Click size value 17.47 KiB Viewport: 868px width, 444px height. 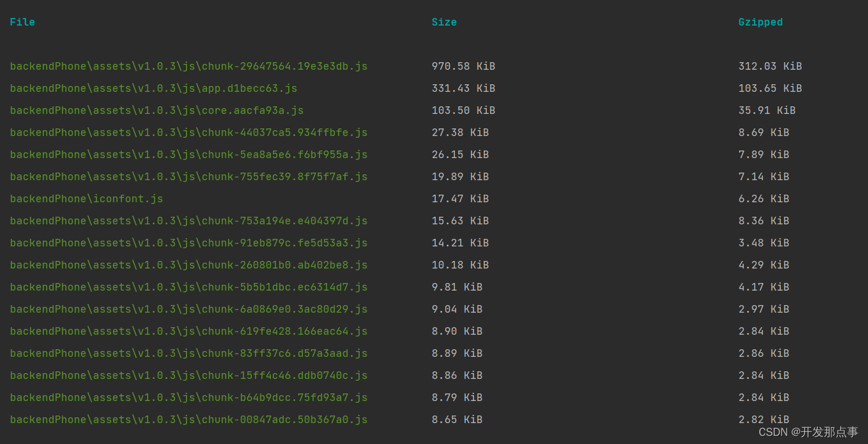(460, 199)
